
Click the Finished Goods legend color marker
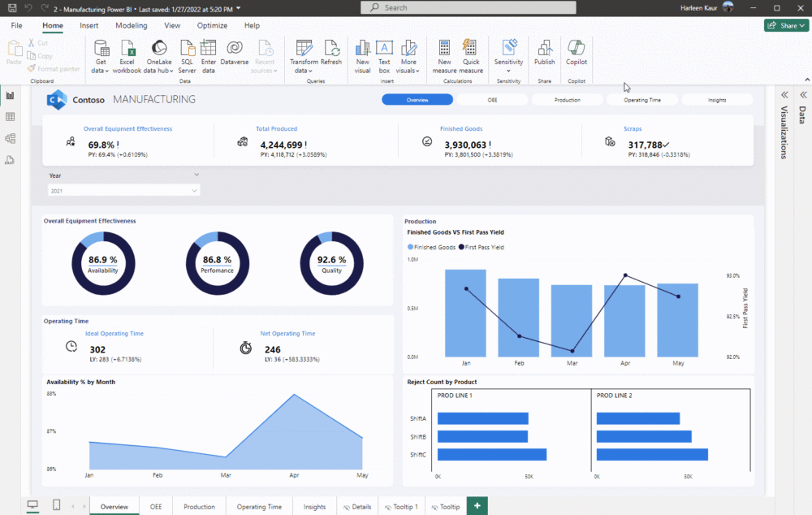coord(410,247)
